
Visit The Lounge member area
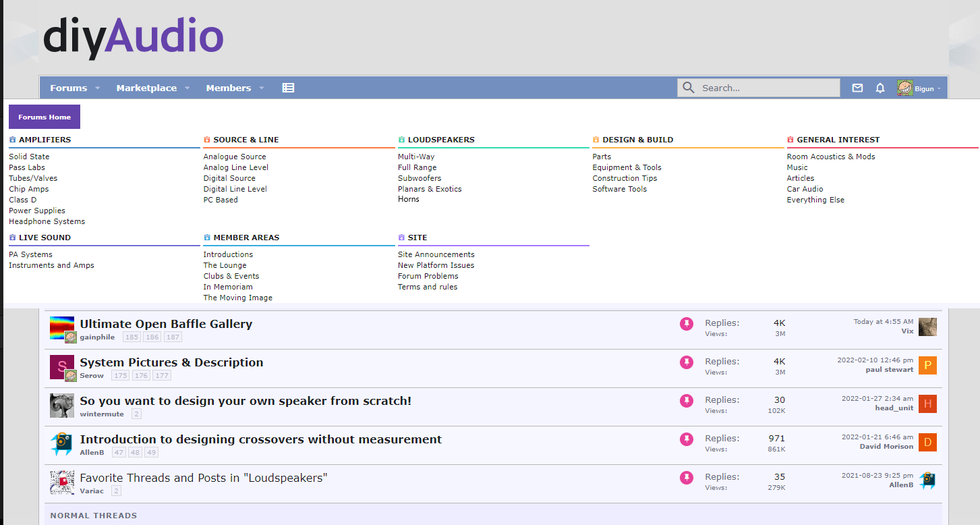[225, 265]
